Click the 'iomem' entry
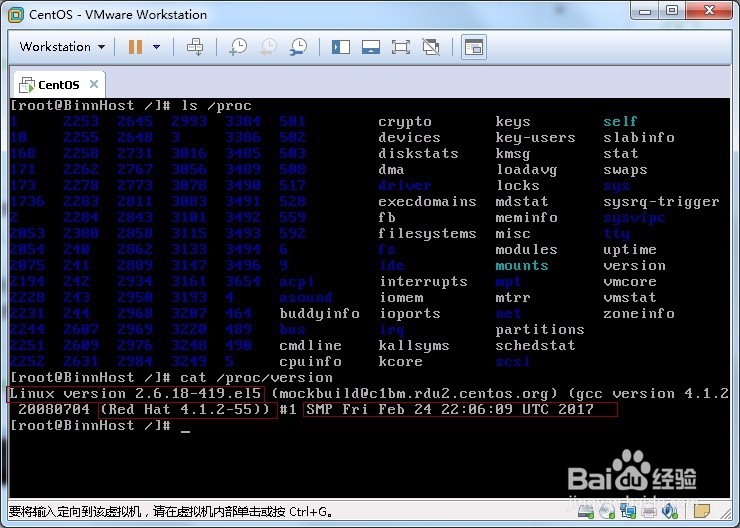 [x=401, y=297]
